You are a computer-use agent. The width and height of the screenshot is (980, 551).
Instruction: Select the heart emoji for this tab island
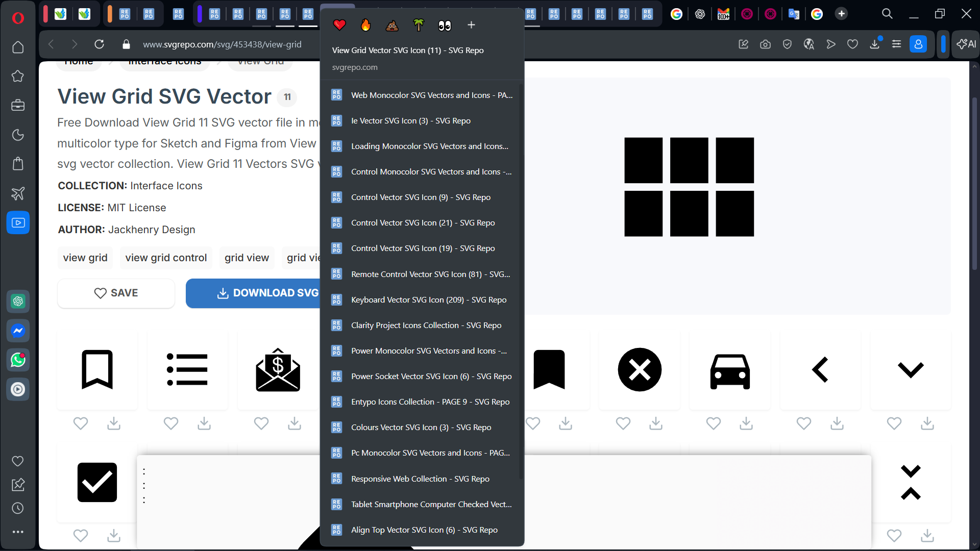(339, 24)
